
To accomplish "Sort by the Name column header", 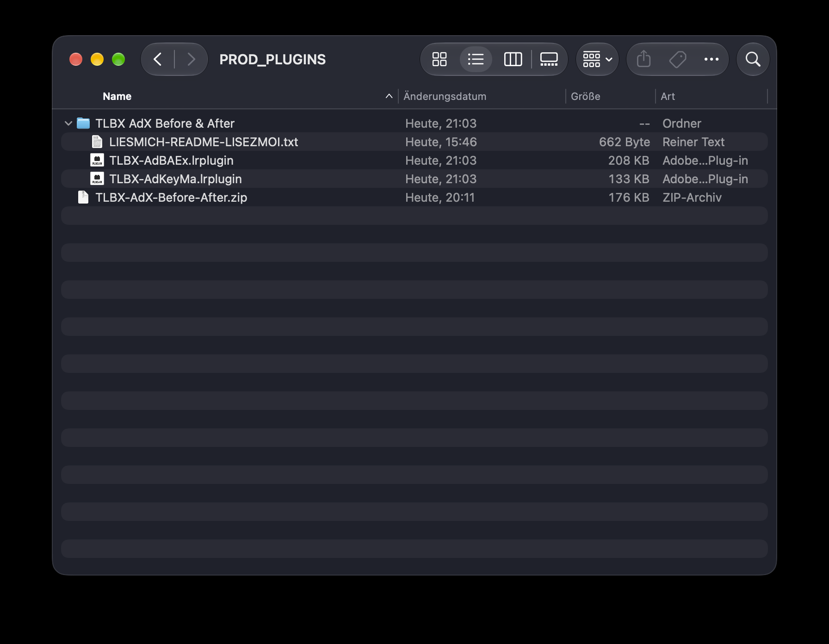I will click(x=117, y=96).
